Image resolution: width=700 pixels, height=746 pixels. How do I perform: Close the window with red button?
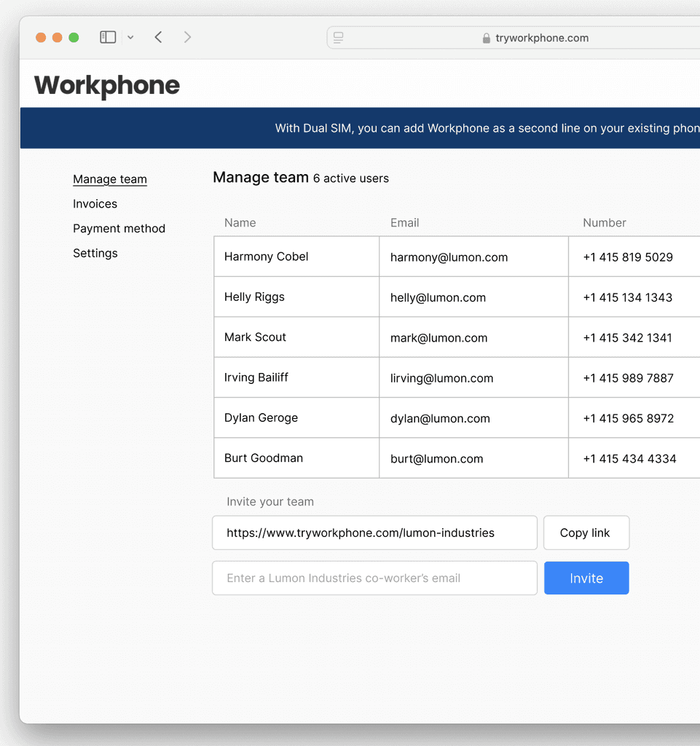coord(41,38)
